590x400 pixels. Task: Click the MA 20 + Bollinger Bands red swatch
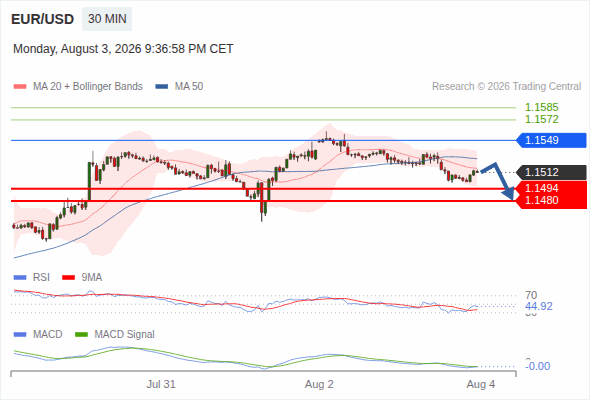[20, 87]
